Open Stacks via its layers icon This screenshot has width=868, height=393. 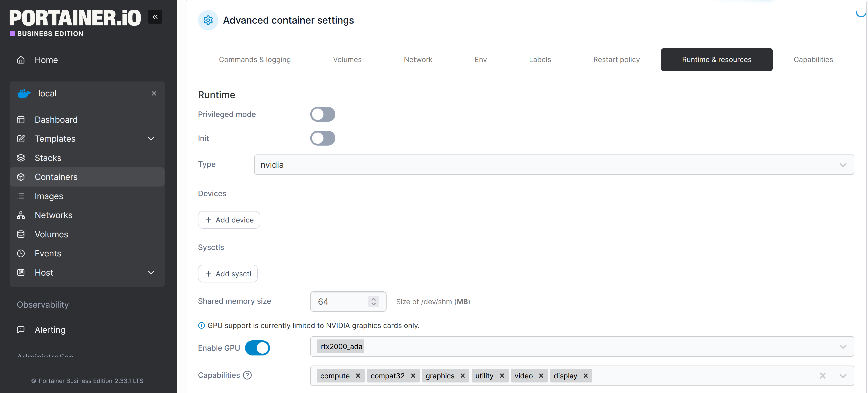tap(21, 158)
